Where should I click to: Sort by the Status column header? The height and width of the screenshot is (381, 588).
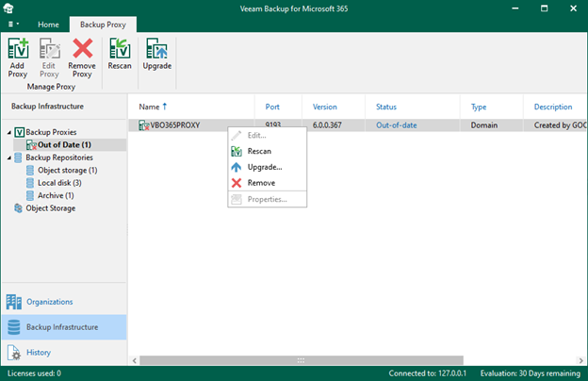[386, 107]
